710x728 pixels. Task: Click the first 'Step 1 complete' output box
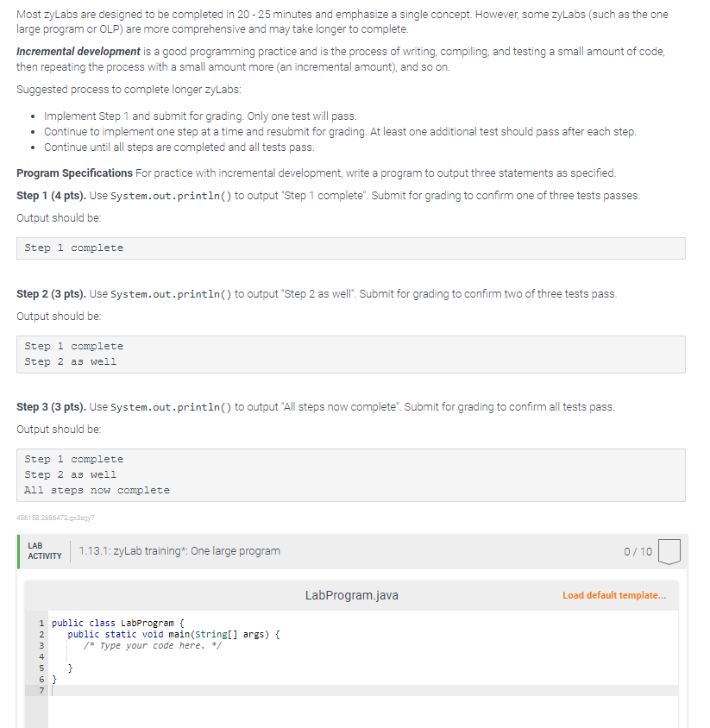click(x=351, y=248)
